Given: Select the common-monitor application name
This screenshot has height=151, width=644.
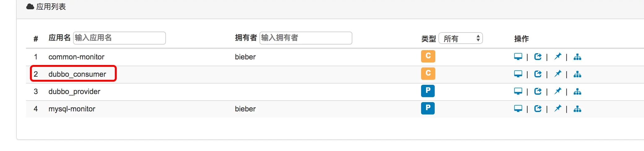Looking at the screenshot, I should (x=76, y=57).
